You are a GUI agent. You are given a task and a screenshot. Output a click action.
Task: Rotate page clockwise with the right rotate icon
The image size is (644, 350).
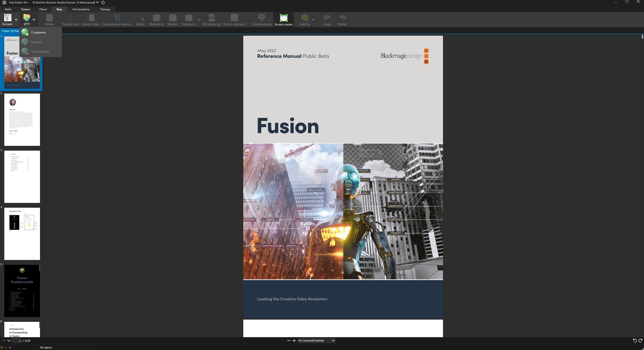pos(640,341)
